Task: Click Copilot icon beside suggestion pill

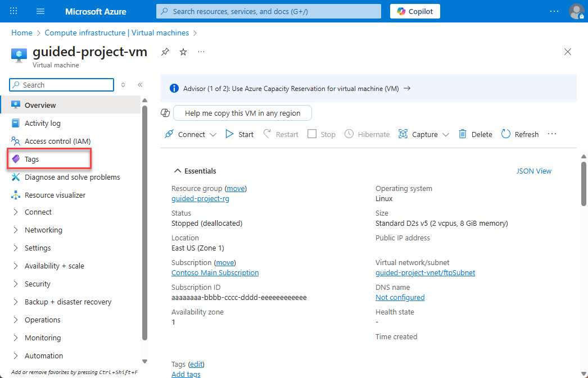Action: [x=165, y=113]
